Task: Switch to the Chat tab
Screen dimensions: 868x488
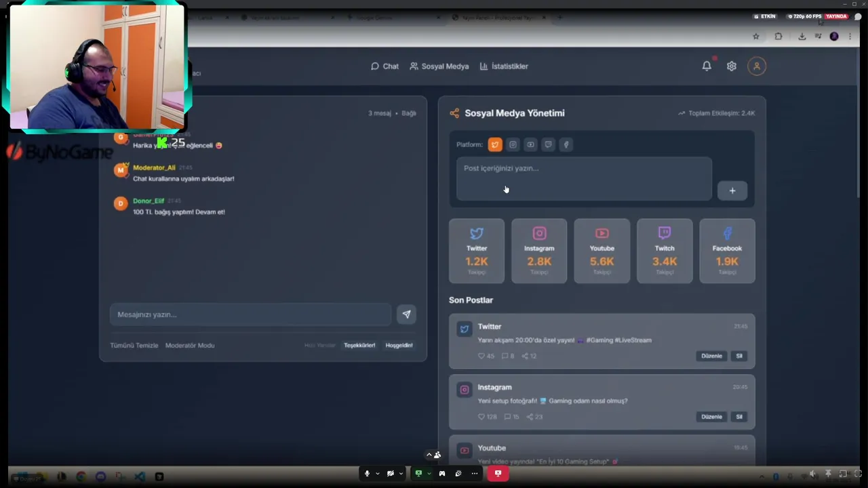Action: [x=384, y=66]
